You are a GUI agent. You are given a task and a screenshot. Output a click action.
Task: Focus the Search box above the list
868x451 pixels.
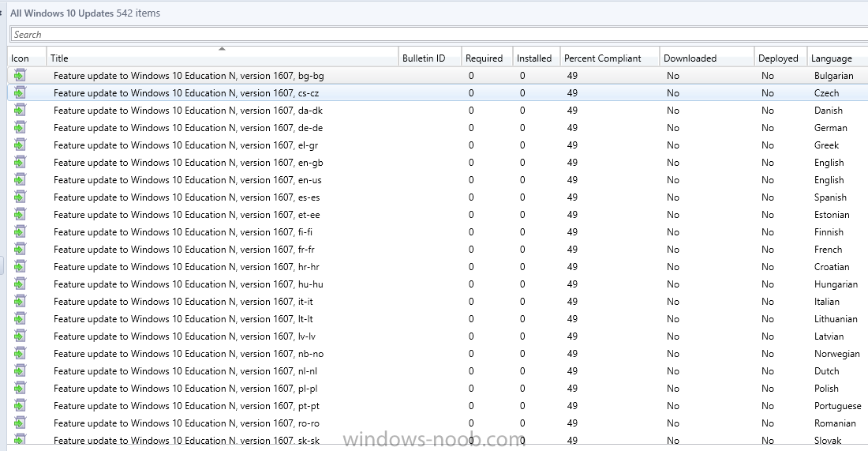coord(439,34)
